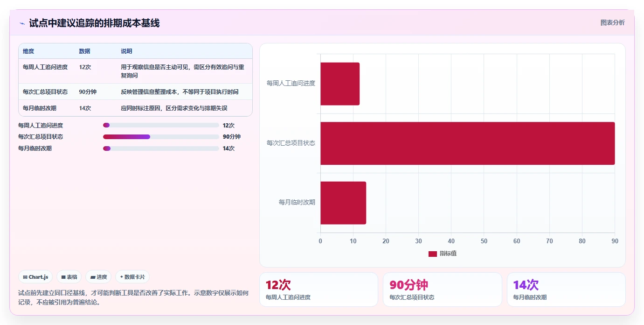
Task: Click x-axis tick value 90
Action: pyautogui.click(x=615, y=241)
